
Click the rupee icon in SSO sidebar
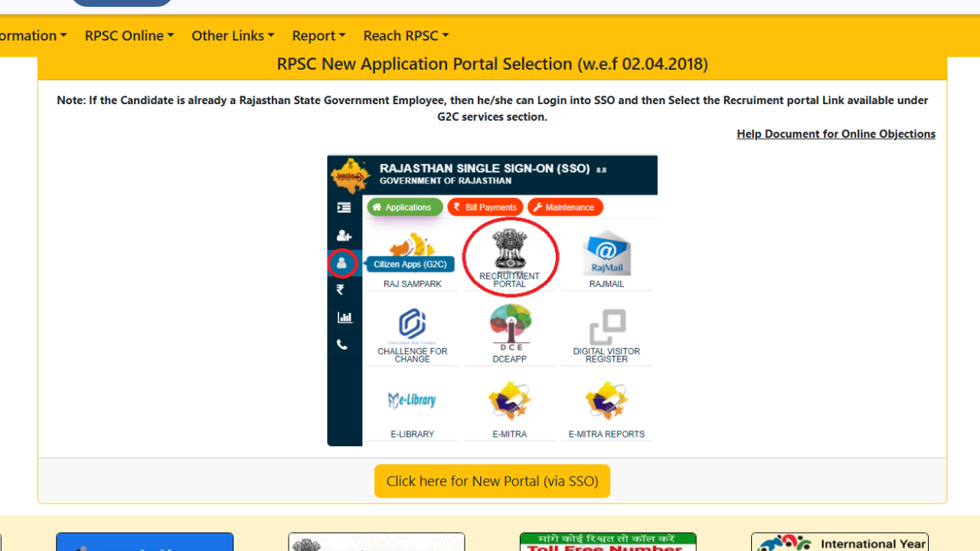coord(341,290)
